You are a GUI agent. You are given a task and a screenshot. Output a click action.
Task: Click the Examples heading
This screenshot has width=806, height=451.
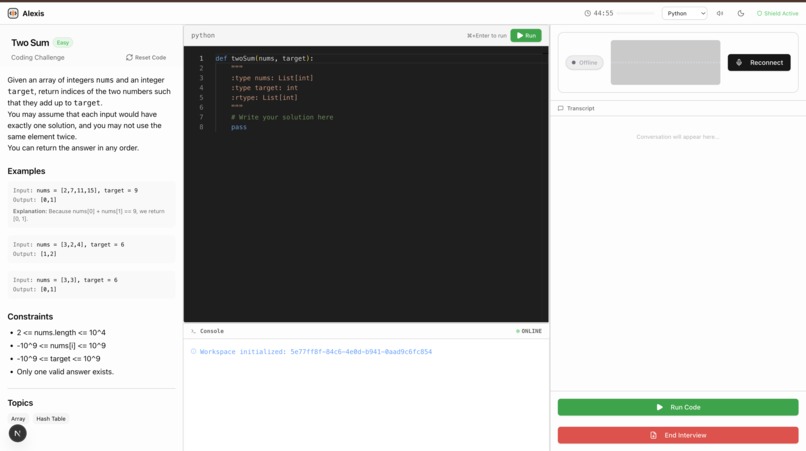(x=26, y=171)
